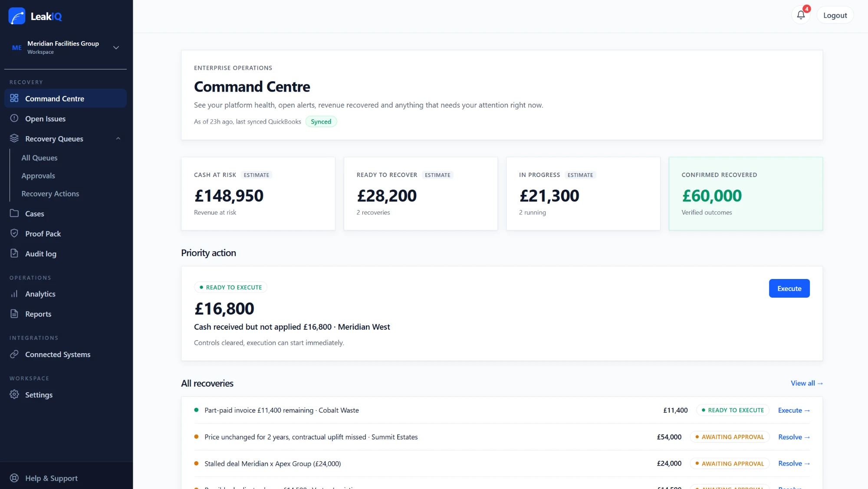Screen dimensions: 868x489
Task: Click the blue Execute button
Action: (x=789, y=288)
